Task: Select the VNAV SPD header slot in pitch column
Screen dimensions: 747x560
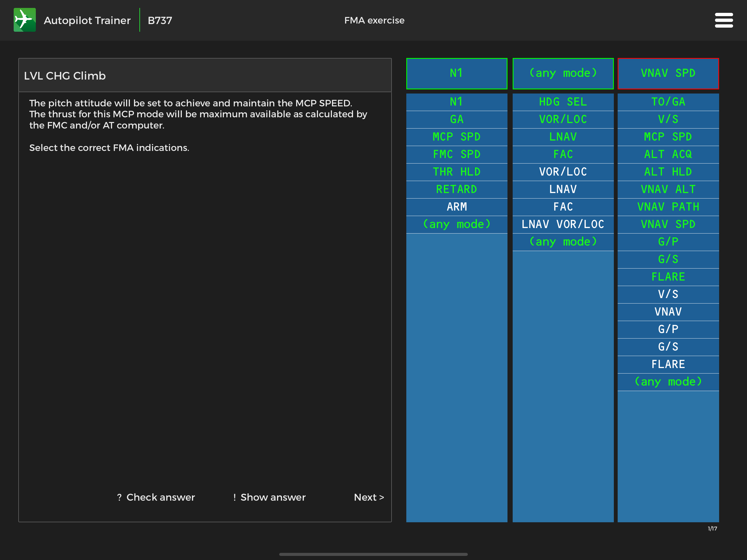Action: (x=668, y=74)
